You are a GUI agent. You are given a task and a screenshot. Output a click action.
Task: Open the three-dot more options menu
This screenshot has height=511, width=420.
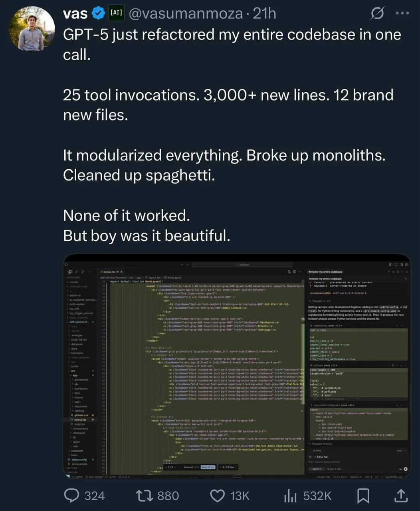[402, 14]
